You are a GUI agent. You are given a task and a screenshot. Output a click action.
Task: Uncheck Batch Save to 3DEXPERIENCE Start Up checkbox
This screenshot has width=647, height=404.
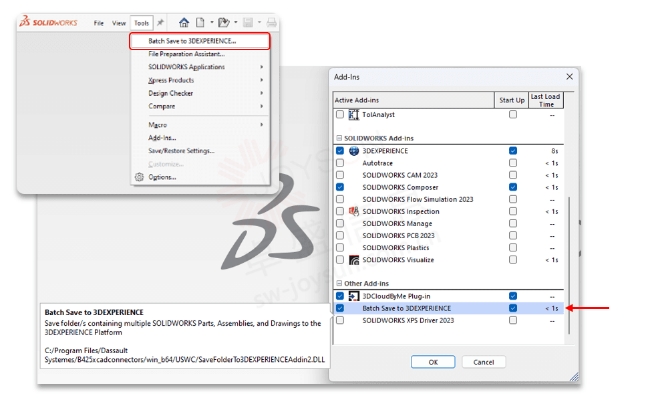512,308
